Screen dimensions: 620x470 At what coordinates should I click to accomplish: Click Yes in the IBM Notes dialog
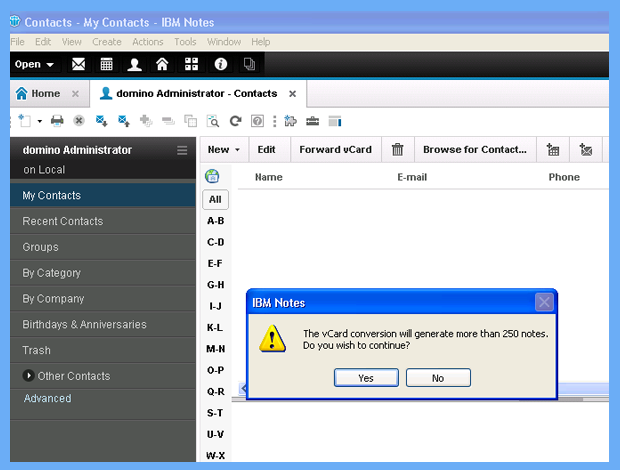coord(366,378)
